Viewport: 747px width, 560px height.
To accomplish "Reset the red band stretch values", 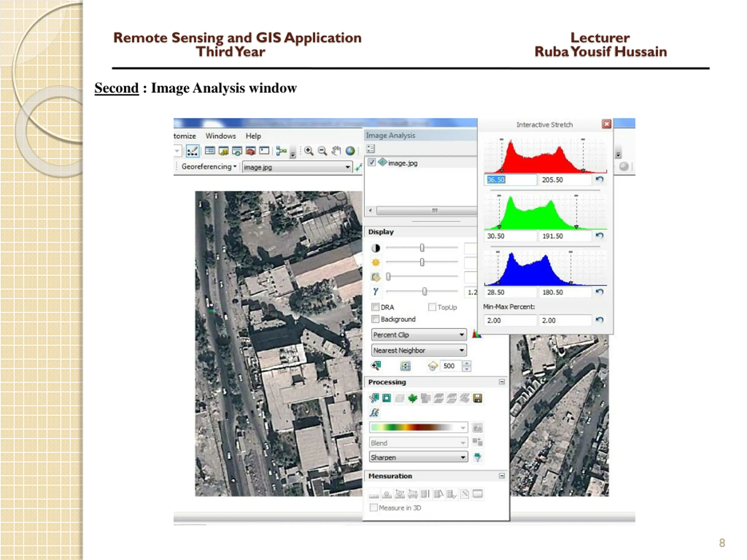I will (599, 179).
